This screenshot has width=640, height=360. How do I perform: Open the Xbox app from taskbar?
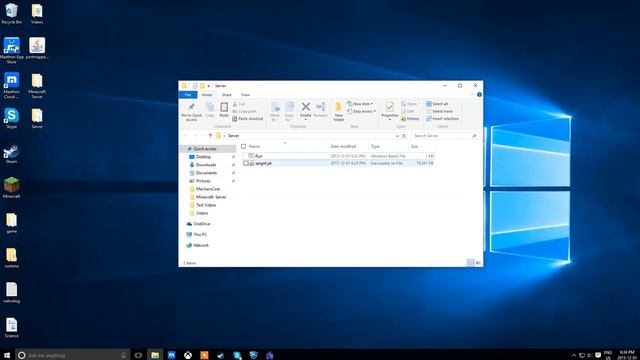(x=188, y=355)
